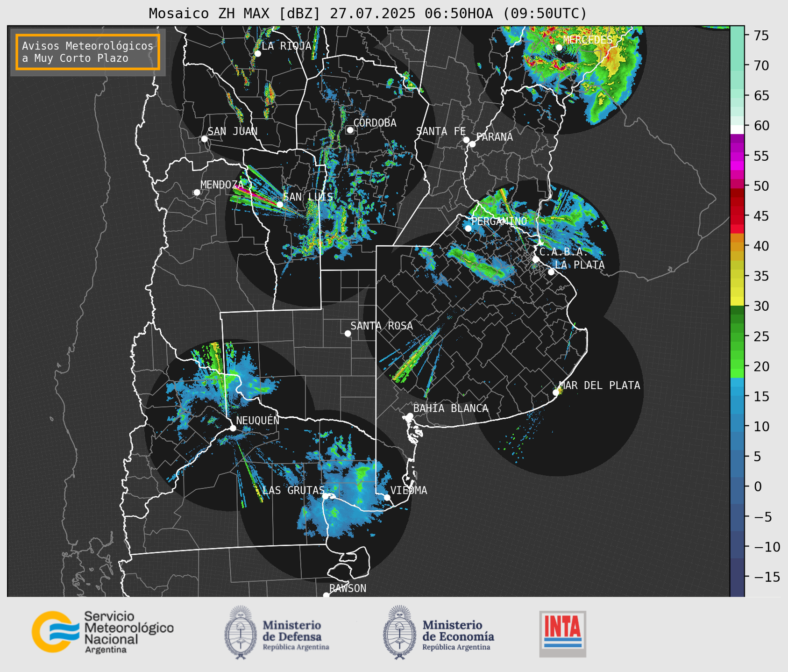Viewport: 788px width, 672px height.
Task: Click the 'CORDOBA' map label
Action: (375, 123)
